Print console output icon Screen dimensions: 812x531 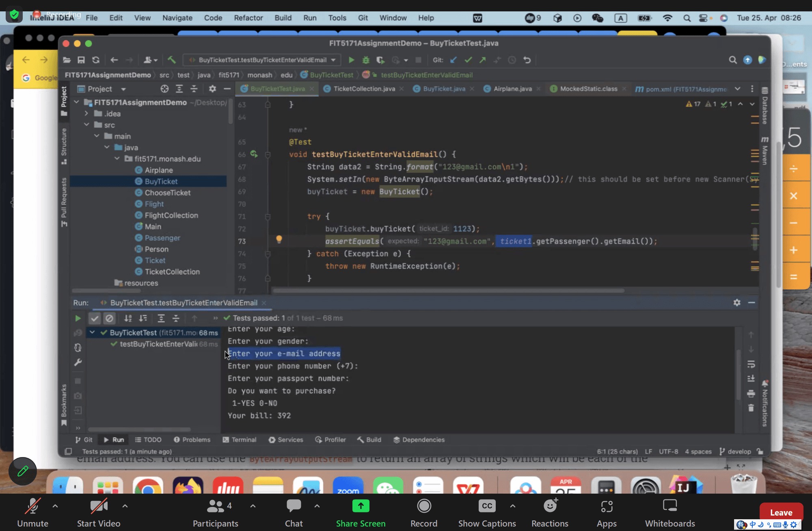click(x=751, y=393)
